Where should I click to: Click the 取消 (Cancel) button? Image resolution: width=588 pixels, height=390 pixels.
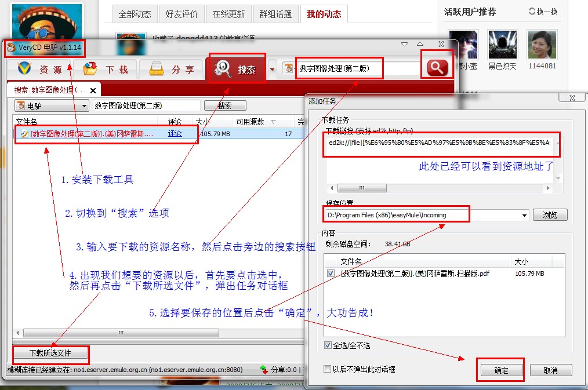550,370
